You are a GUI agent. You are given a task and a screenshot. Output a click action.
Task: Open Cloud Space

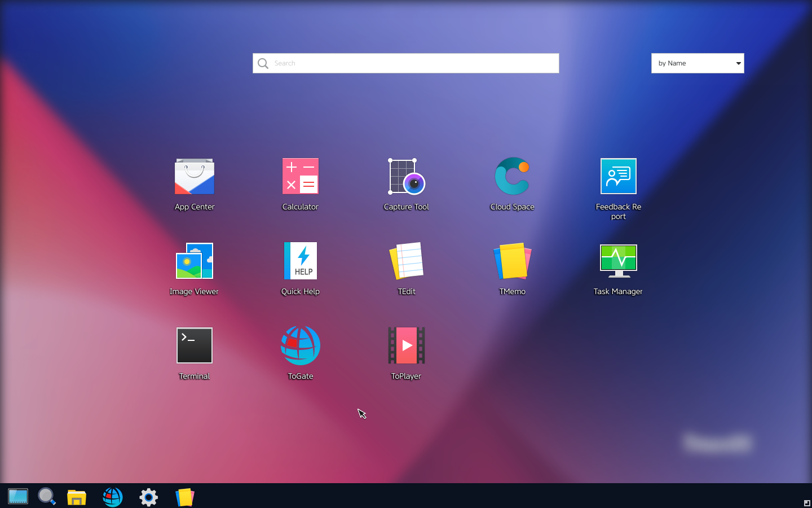click(512, 176)
